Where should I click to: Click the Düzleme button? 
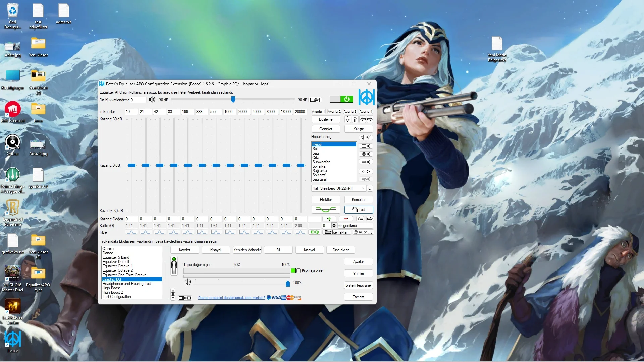[326, 119]
